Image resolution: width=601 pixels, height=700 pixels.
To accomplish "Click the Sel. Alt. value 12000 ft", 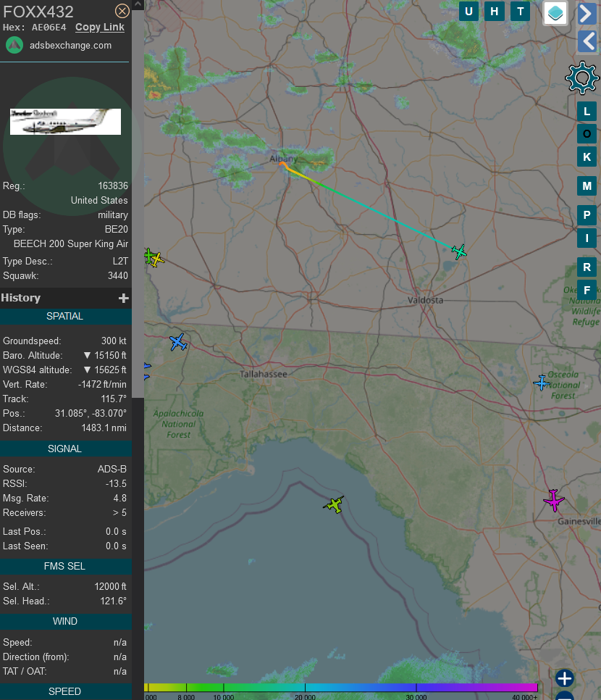I will pyautogui.click(x=111, y=587).
